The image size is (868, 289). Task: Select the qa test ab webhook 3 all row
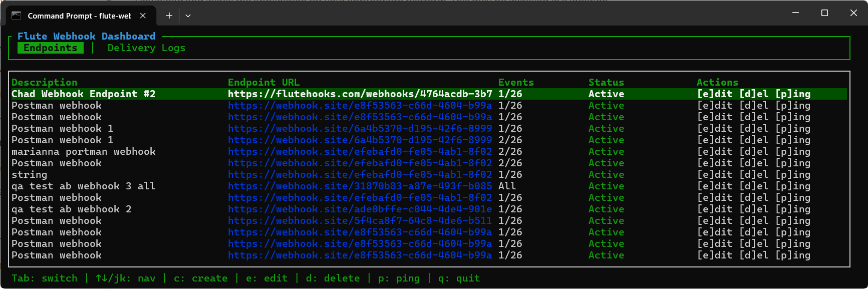(x=429, y=186)
